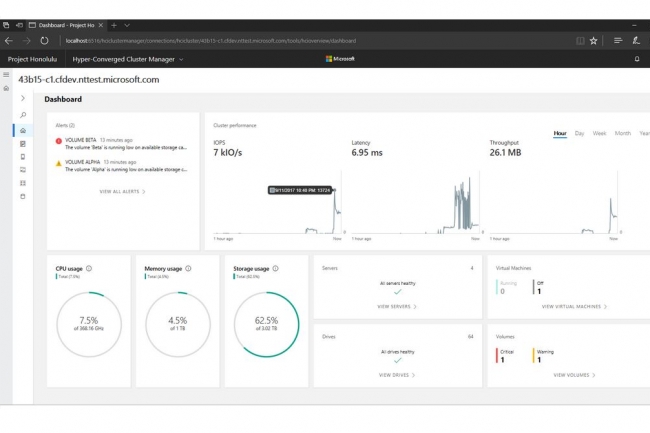Click the All drives healthy status
650x433 pixels.
click(398, 356)
